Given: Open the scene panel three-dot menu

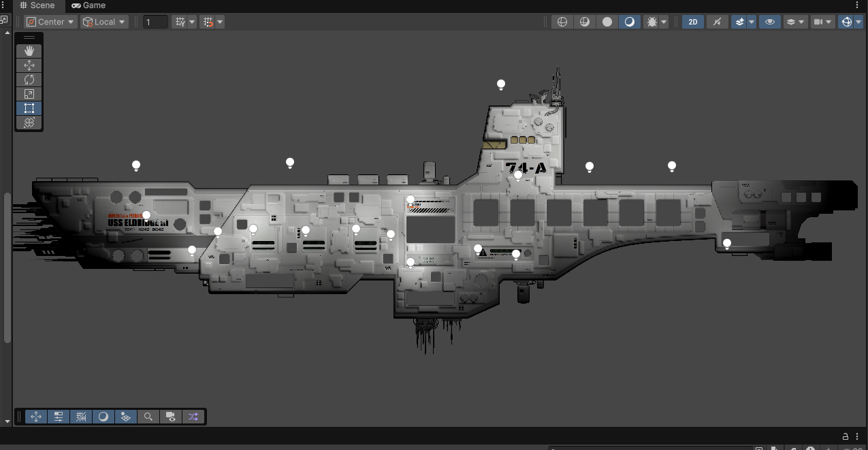Looking at the screenshot, I should (x=857, y=5).
